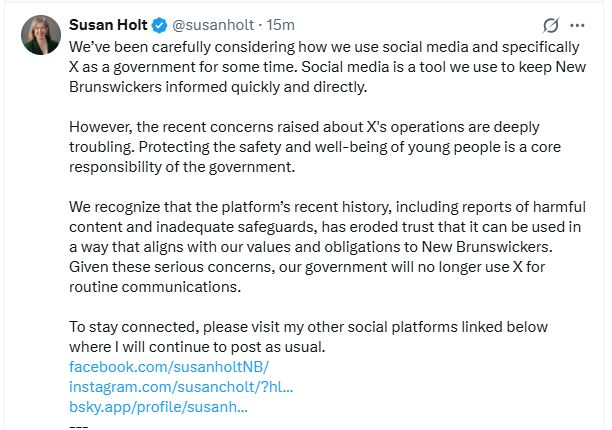Open Susan Holt's profile picture
Viewport: 612px width, 430px height.
[41, 34]
